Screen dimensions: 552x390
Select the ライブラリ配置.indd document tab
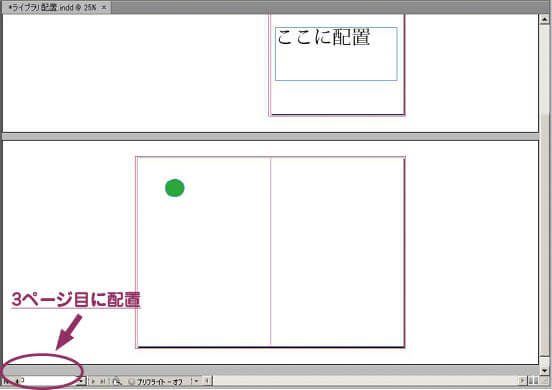coord(53,7)
